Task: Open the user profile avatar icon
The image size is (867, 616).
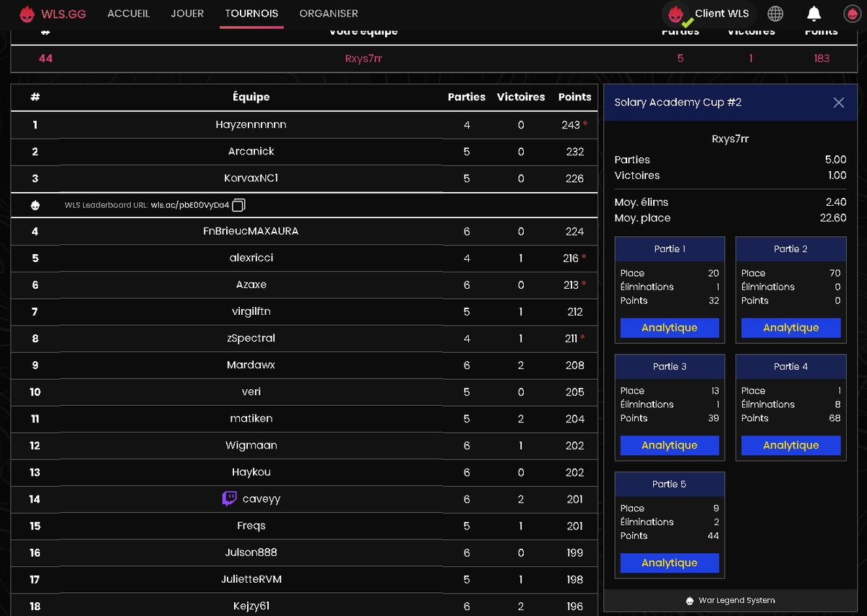Action: pyautogui.click(x=852, y=14)
